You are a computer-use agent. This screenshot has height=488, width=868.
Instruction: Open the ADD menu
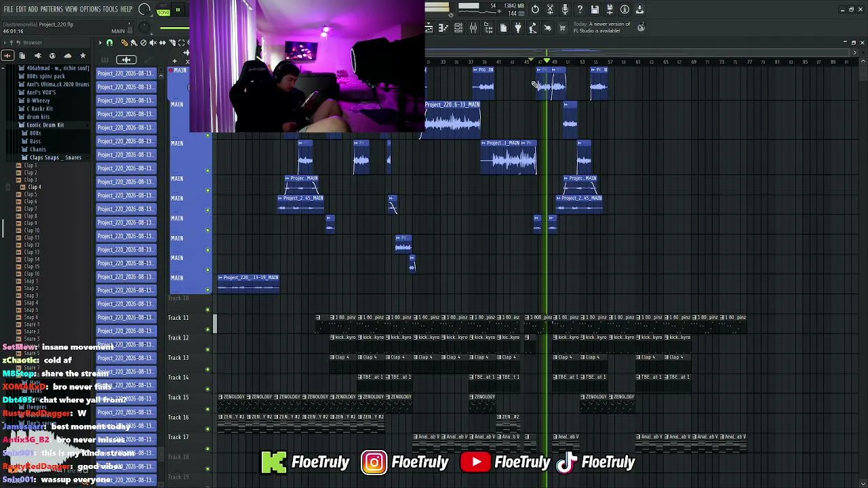[x=33, y=9]
